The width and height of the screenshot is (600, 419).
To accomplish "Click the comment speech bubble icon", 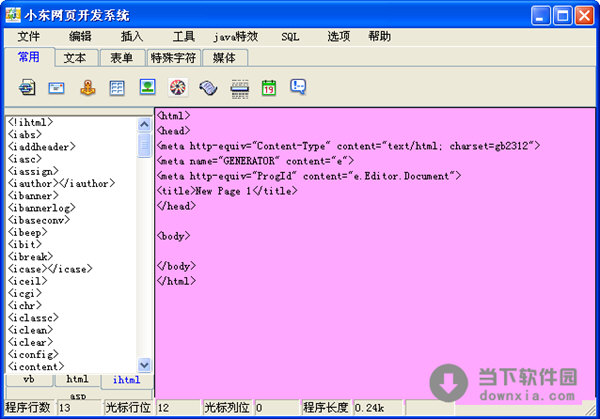I will pos(298,87).
